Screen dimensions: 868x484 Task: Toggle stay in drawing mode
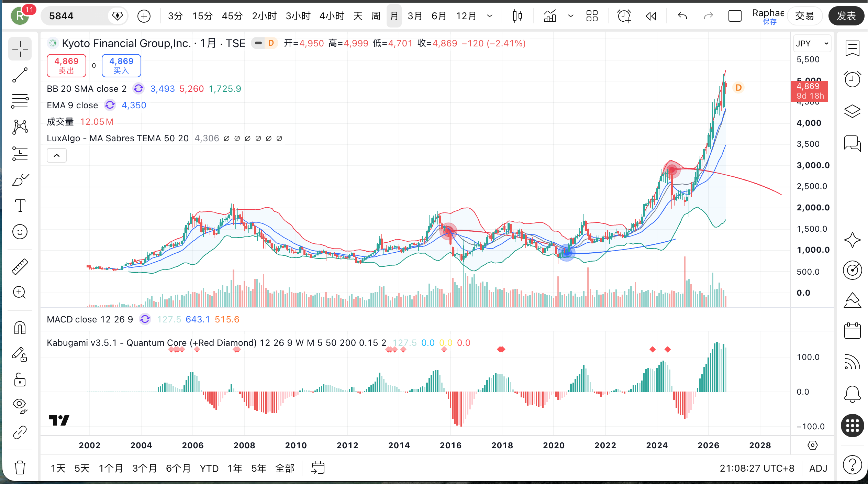coord(20,354)
